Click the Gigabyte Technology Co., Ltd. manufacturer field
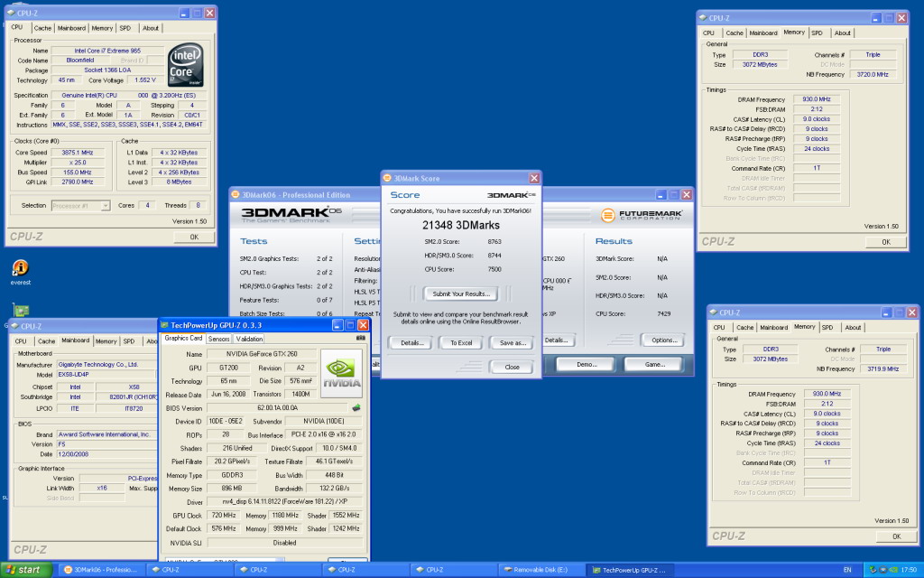 point(106,365)
